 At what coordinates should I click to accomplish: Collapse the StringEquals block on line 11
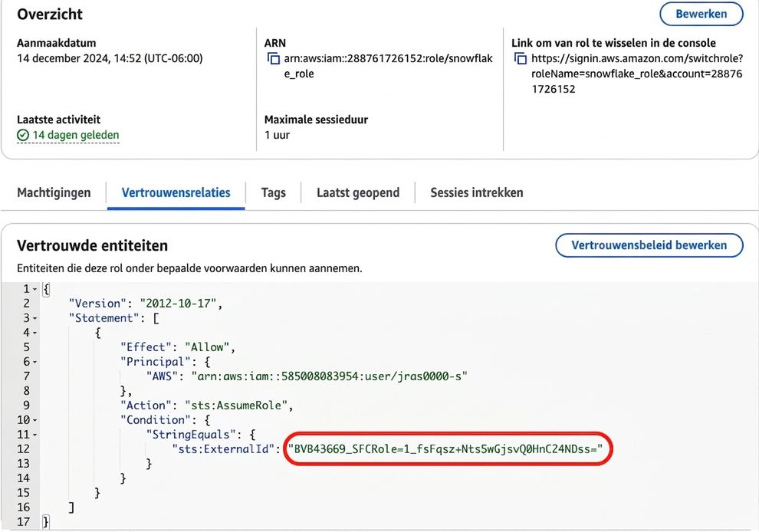pyautogui.click(x=34, y=435)
